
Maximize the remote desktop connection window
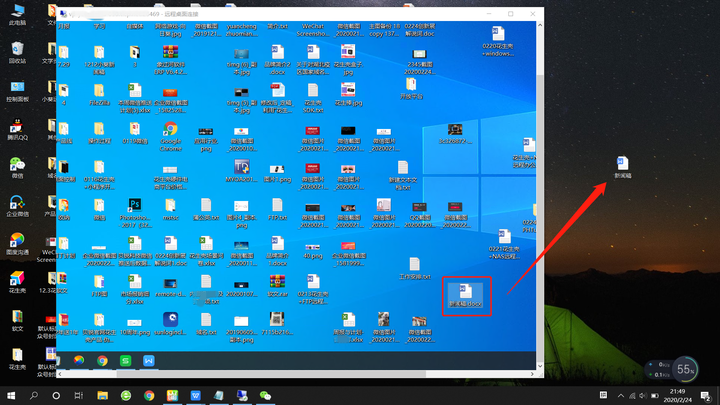tap(511, 14)
